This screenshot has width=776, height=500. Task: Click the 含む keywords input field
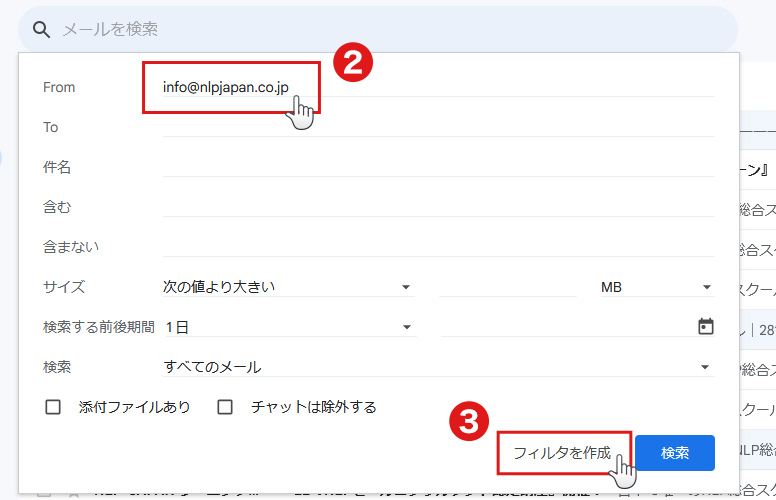click(x=437, y=207)
